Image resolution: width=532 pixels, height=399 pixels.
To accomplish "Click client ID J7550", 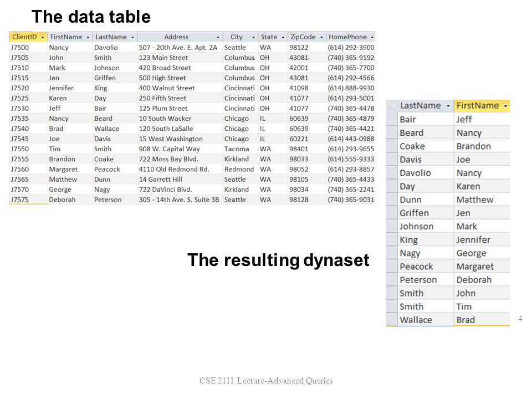I will [20, 149].
